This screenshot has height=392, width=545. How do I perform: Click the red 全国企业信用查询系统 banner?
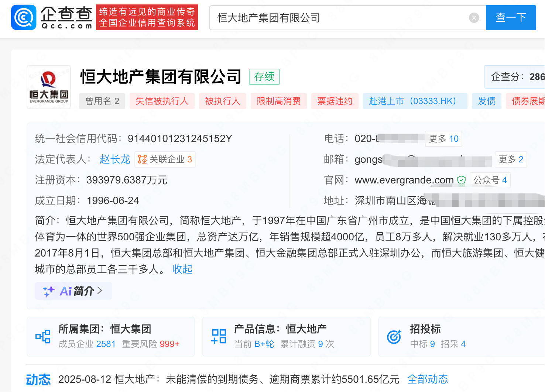click(147, 17)
